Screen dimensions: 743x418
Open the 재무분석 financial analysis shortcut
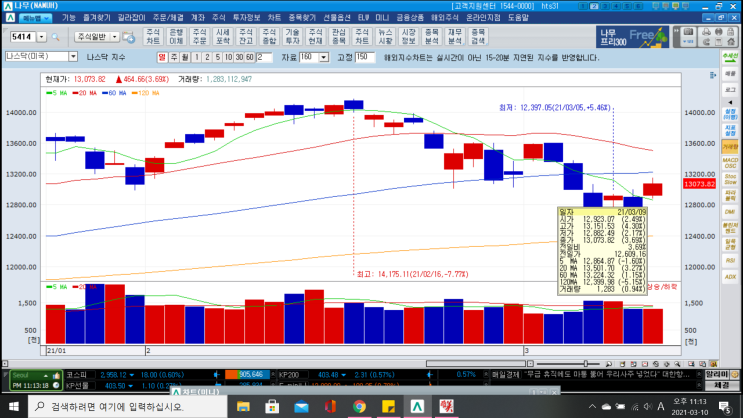pos(455,36)
